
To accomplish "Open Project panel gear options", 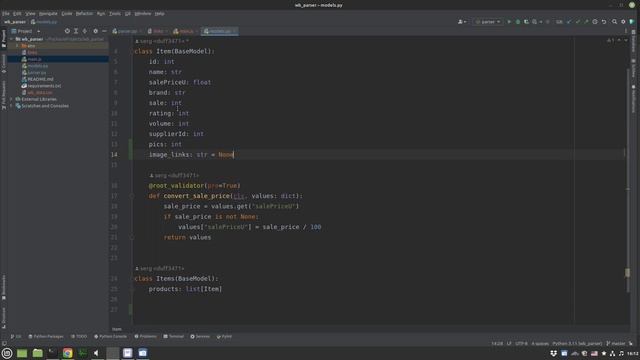I will 96,31.
